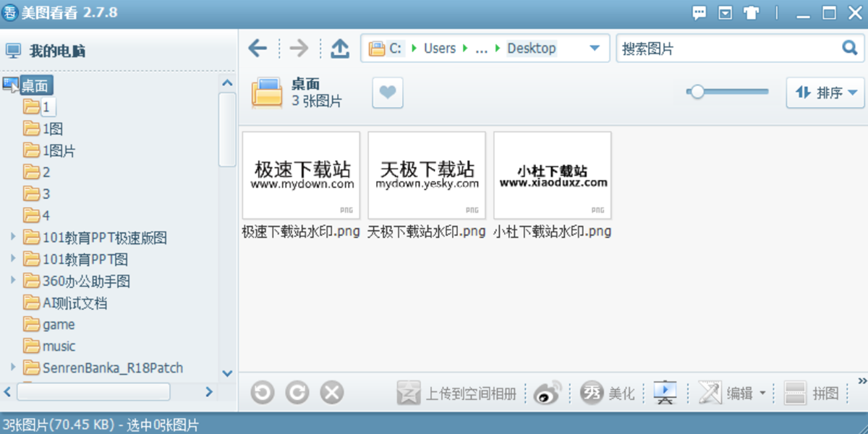Expand the SenrenBanka_R18Patch tree node
Image resolution: width=868 pixels, height=434 pixels.
pyautogui.click(x=12, y=367)
